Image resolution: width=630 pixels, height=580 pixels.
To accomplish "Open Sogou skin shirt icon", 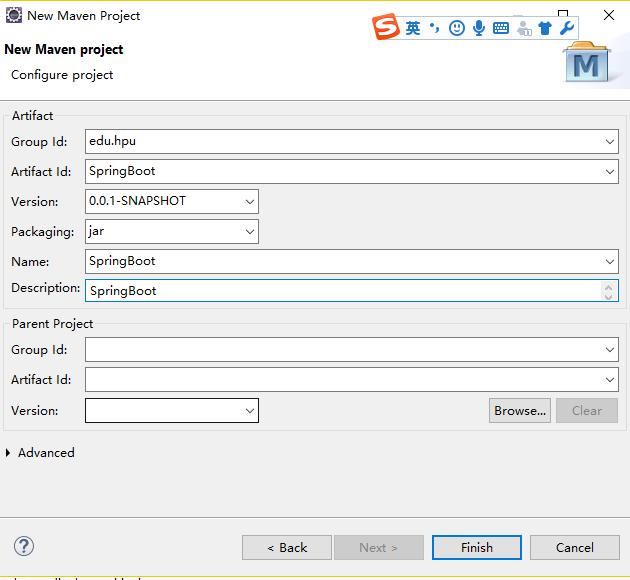I will pos(545,28).
